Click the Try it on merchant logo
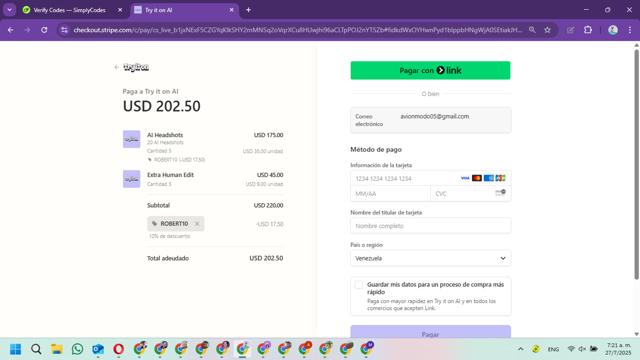 [x=136, y=67]
